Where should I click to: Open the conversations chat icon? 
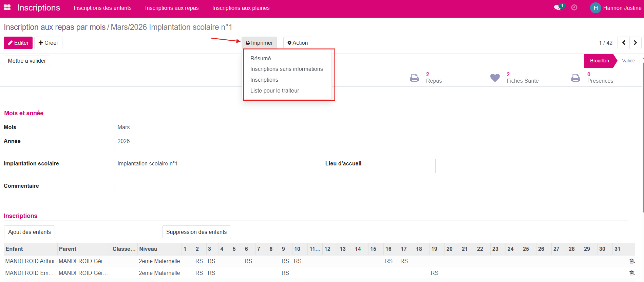(x=557, y=7)
